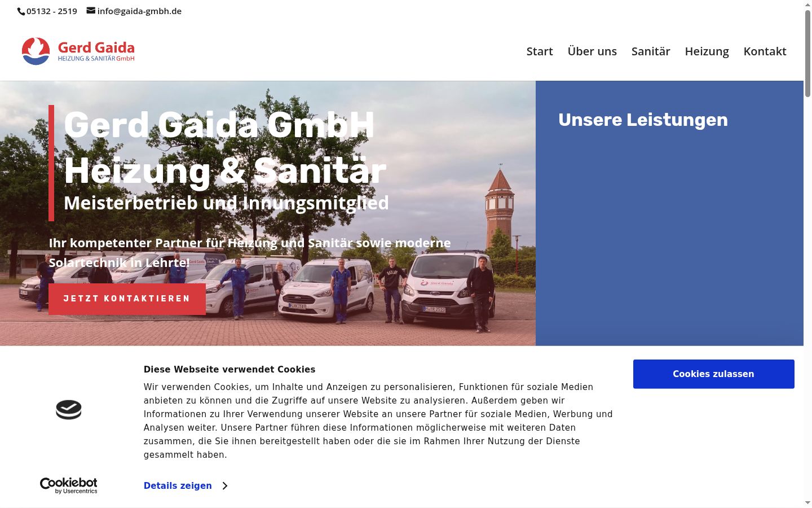Open the Sanitär menu item
The width and height of the screenshot is (812, 508).
(x=651, y=51)
